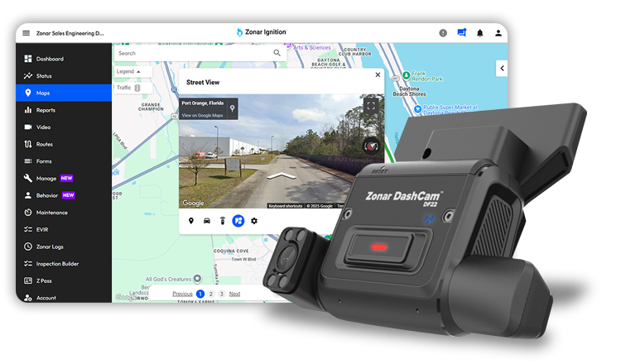Go to page 3
This screenshot has width=621, height=364.
pyautogui.click(x=222, y=294)
